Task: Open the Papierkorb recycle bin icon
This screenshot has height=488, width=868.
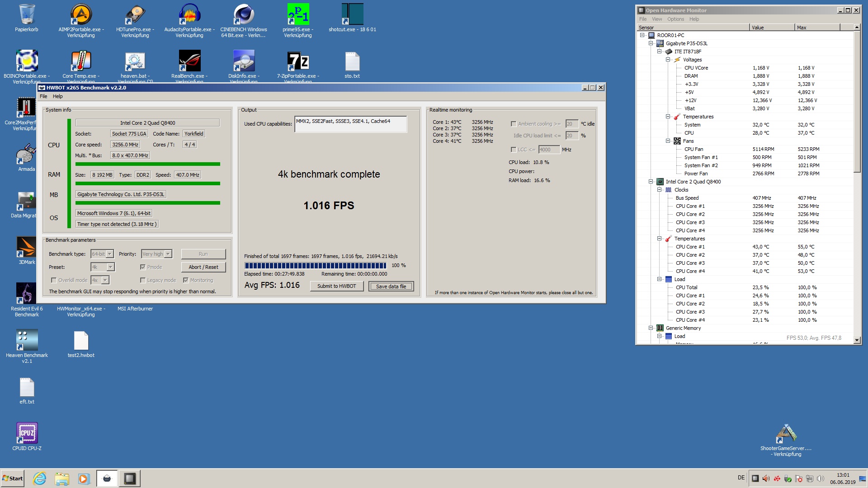Action: point(27,14)
